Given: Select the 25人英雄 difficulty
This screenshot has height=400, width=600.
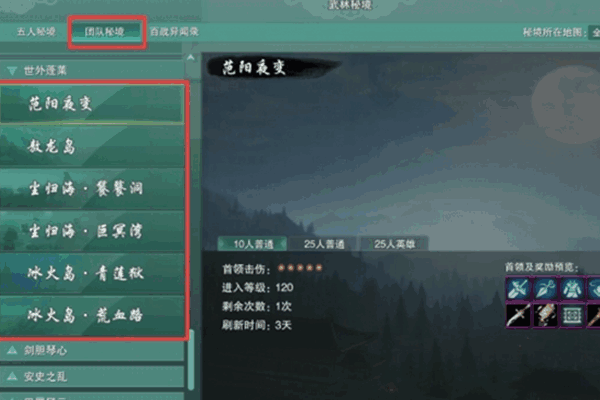Looking at the screenshot, I should tap(394, 244).
